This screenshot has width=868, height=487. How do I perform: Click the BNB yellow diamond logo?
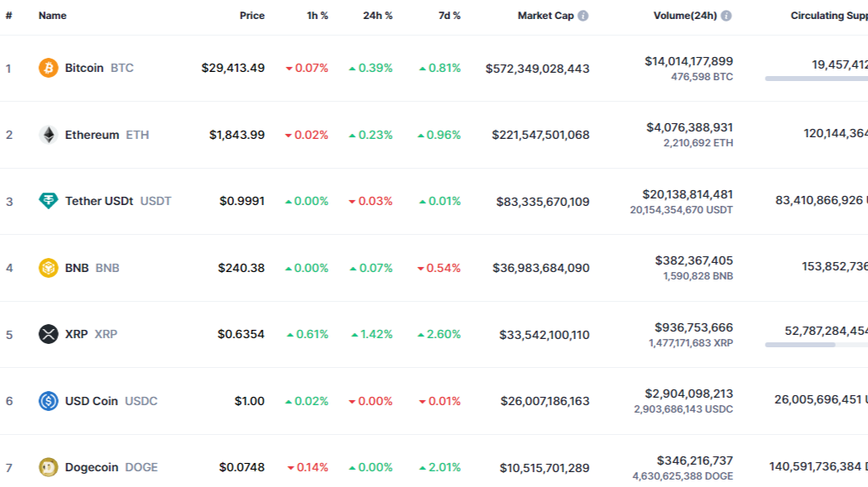click(48, 268)
